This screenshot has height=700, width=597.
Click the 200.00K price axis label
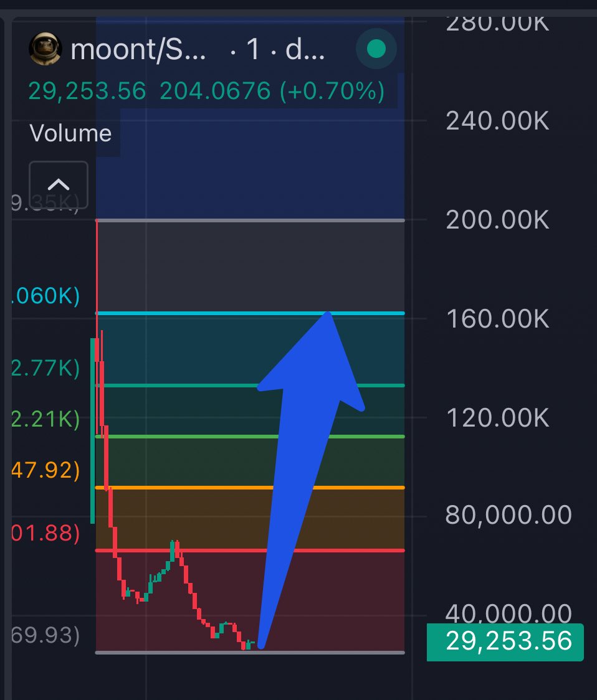coord(497,220)
